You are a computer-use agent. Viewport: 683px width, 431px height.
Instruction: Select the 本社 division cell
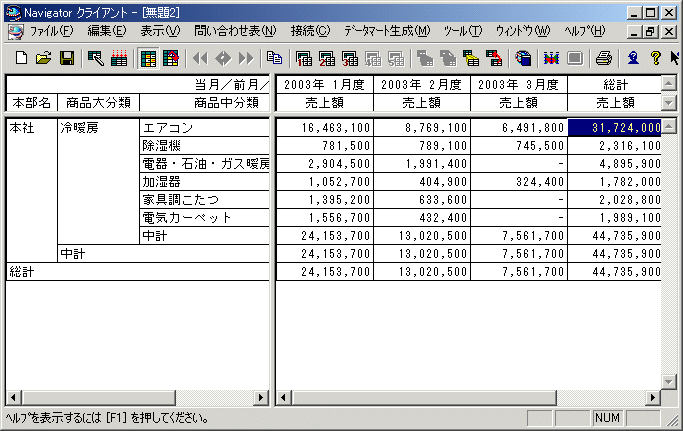pos(31,190)
